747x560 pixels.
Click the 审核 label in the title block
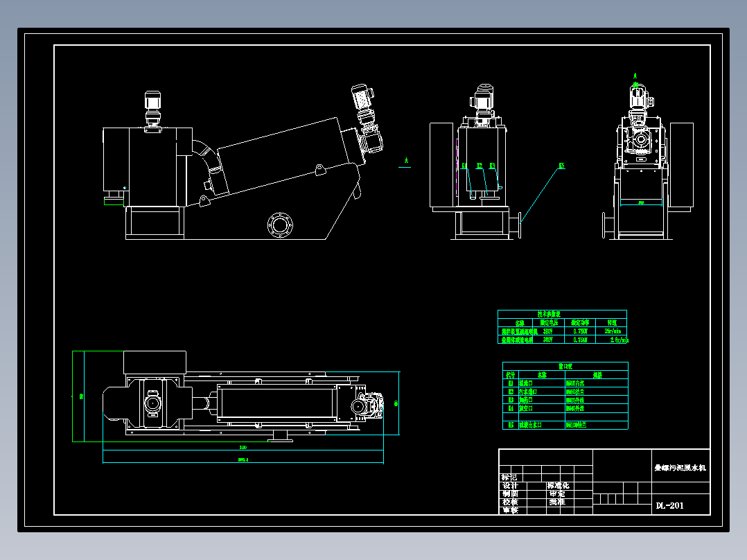coord(510,510)
